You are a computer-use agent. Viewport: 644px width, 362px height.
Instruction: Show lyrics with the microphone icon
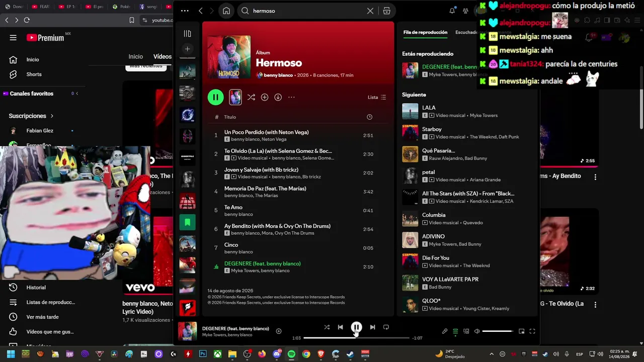pos(445,331)
